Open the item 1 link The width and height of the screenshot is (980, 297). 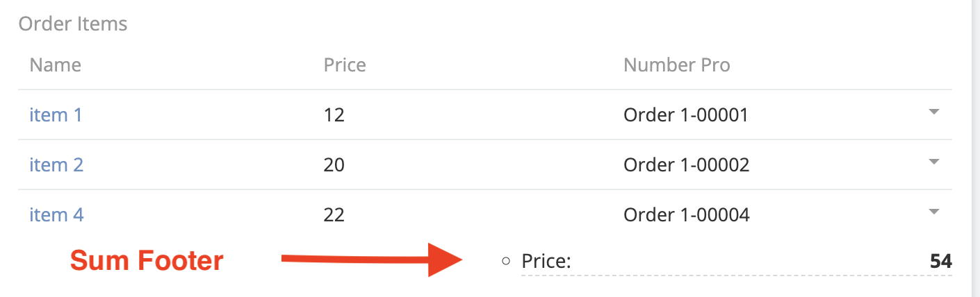tap(56, 114)
